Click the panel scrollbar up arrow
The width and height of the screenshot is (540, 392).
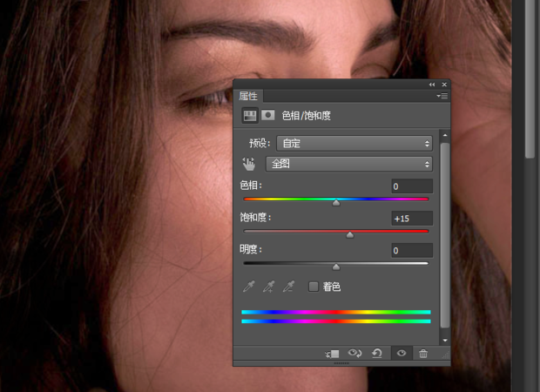(x=445, y=135)
